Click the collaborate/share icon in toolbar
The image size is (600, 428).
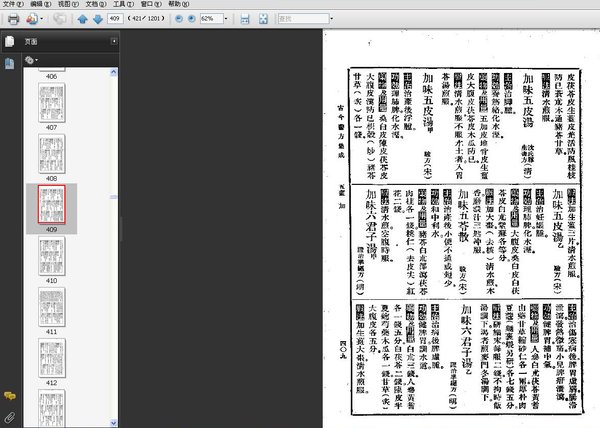(32, 18)
